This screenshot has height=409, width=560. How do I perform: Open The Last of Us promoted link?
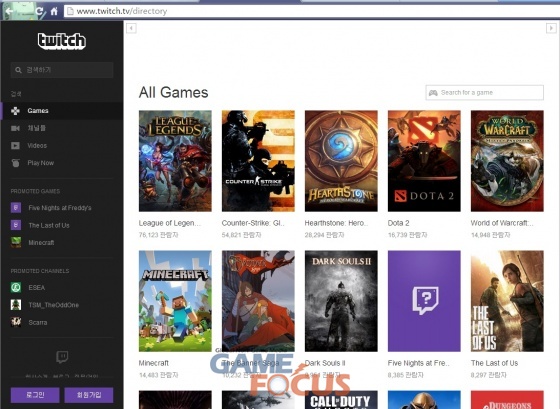click(49, 225)
